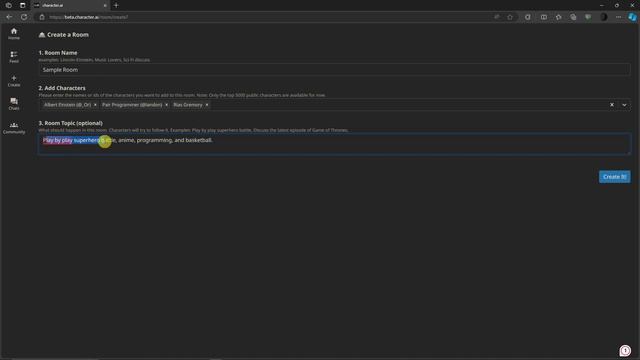Click the '1. Room Name' label

pos(58,53)
